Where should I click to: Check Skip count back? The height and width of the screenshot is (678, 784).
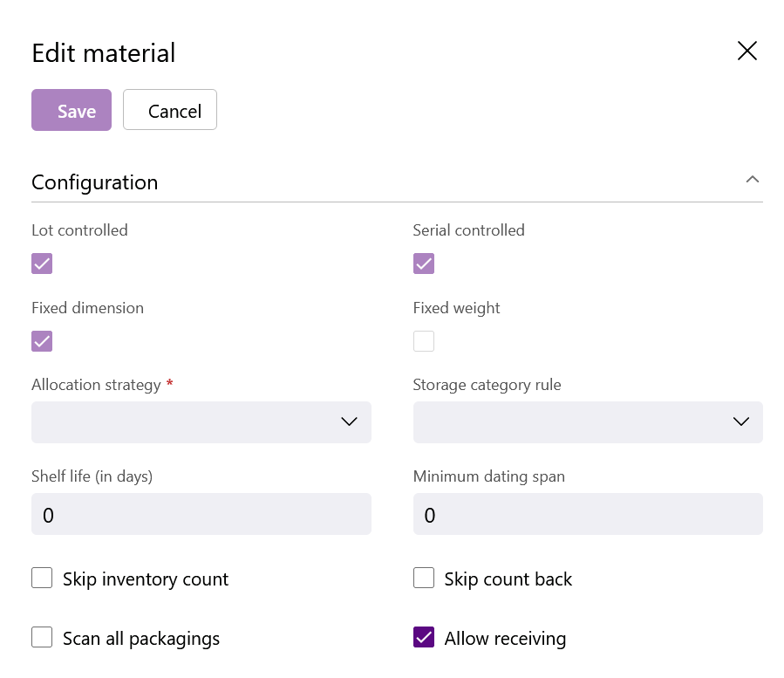(x=424, y=578)
